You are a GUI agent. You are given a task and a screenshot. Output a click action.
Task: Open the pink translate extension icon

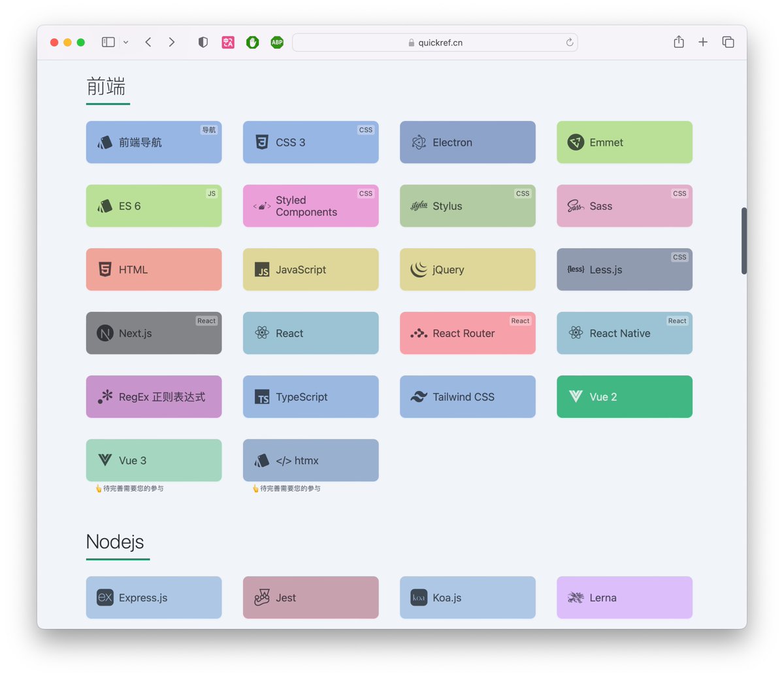tap(228, 42)
